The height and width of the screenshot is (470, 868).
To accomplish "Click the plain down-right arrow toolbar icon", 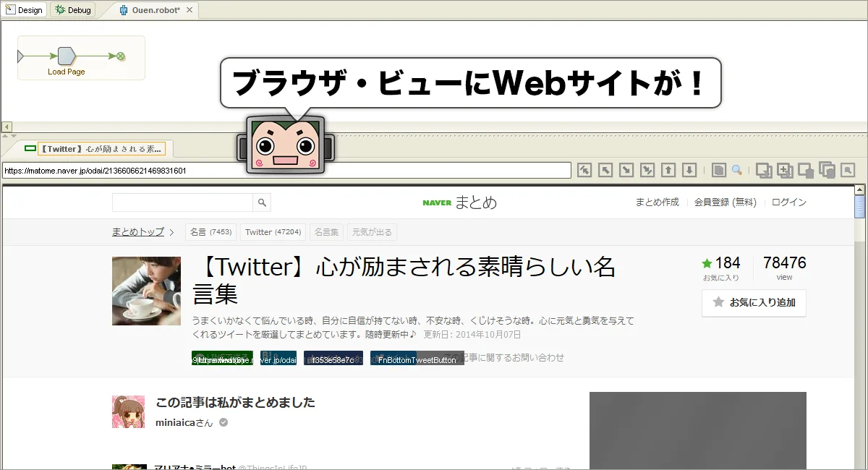I will point(626,170).
